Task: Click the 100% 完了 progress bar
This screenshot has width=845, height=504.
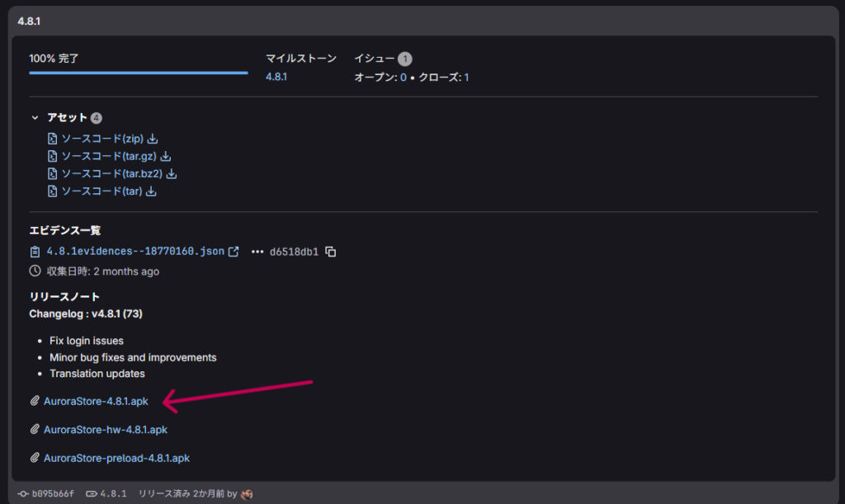Action: coord(138,73)
